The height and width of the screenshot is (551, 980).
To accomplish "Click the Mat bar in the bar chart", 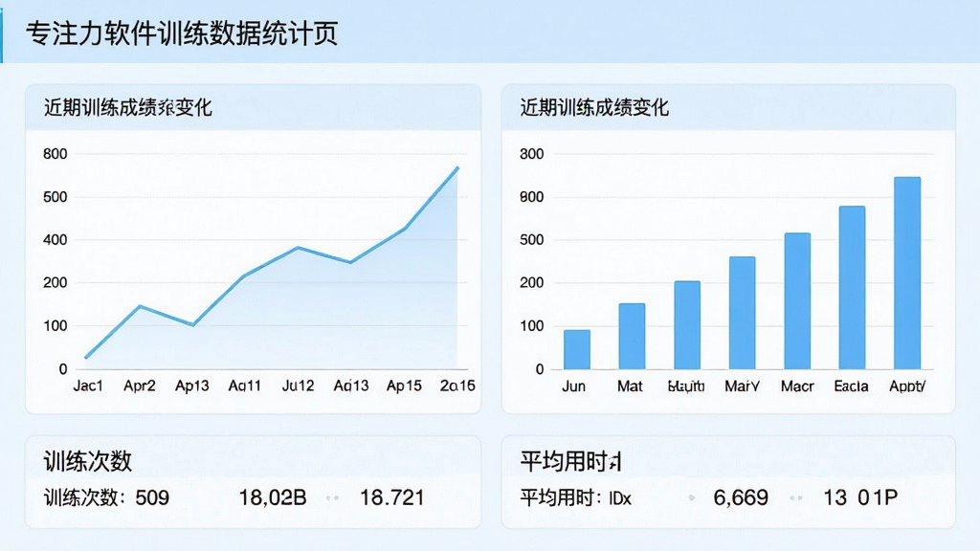I will point(632,336).
